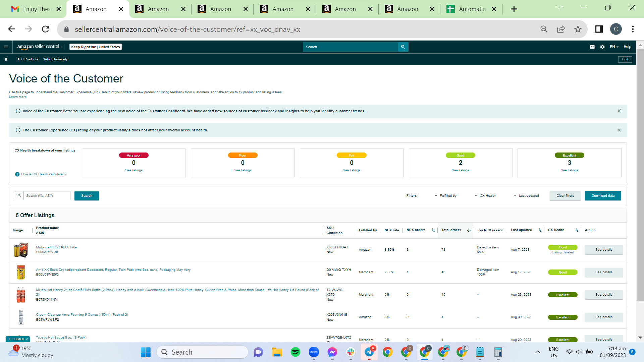Screen dimensions: 644x362
Task: Open the EN language dropdown
Action: 614,47
